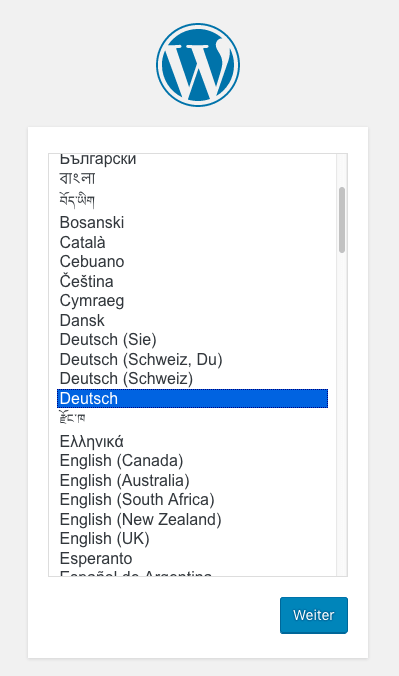Select Deutsch (Schweiz, Du)
Screen dimensions: 399x676
coord(192,359)
